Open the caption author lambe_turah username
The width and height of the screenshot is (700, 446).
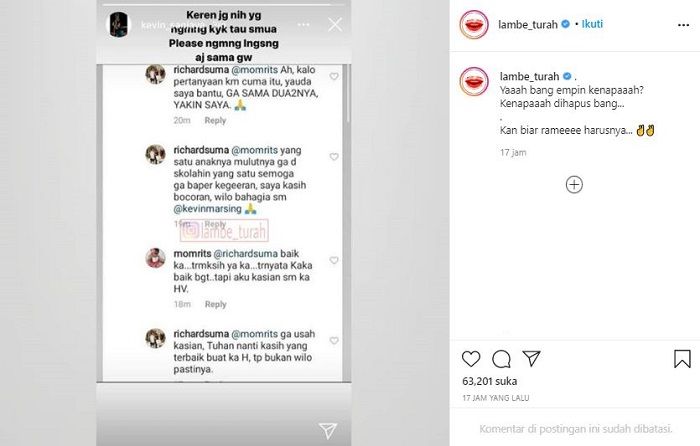tap(529, 76)
